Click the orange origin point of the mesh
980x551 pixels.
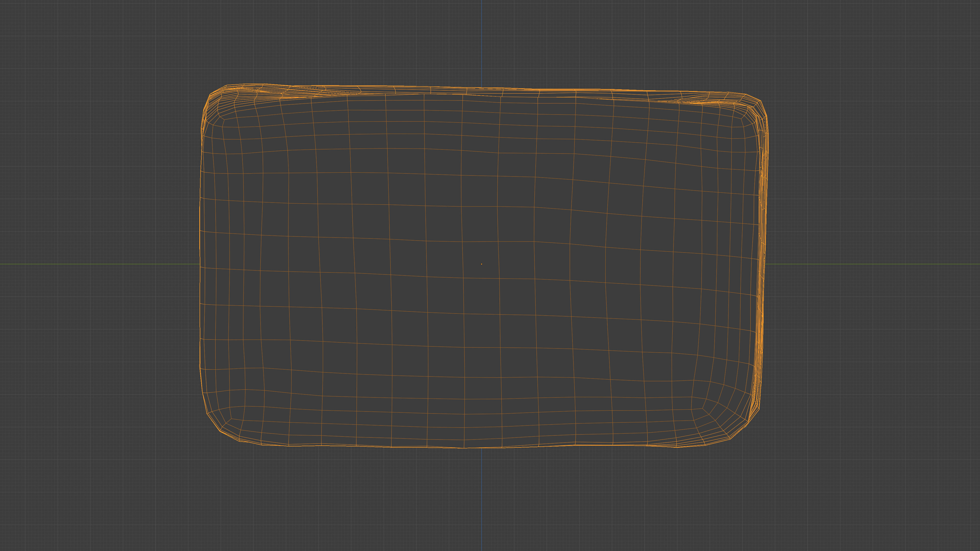[482, 264]
